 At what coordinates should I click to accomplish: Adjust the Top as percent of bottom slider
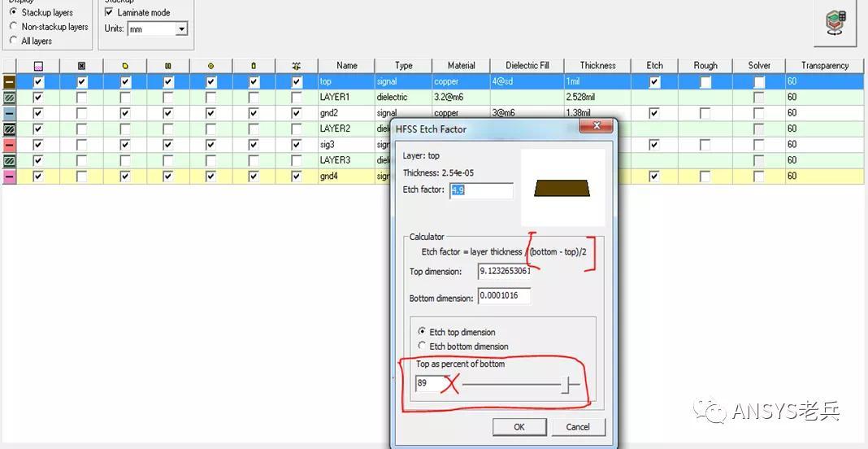tap(566, 384)
